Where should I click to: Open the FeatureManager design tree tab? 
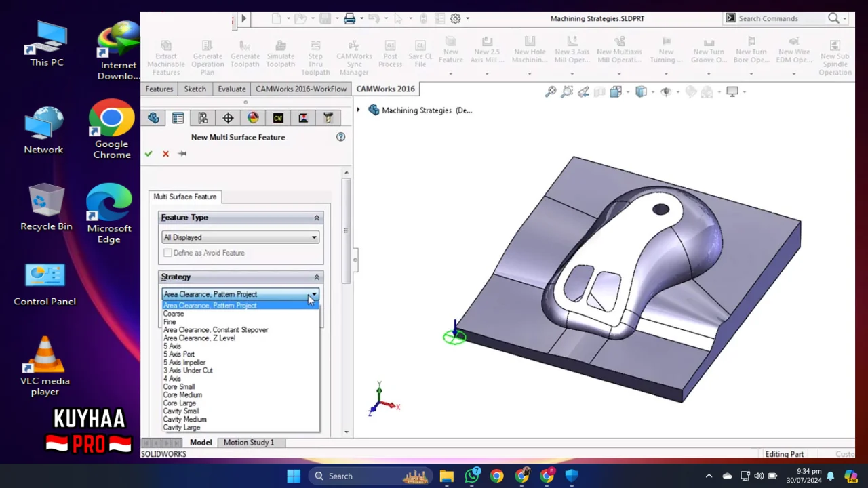(153, 118)
